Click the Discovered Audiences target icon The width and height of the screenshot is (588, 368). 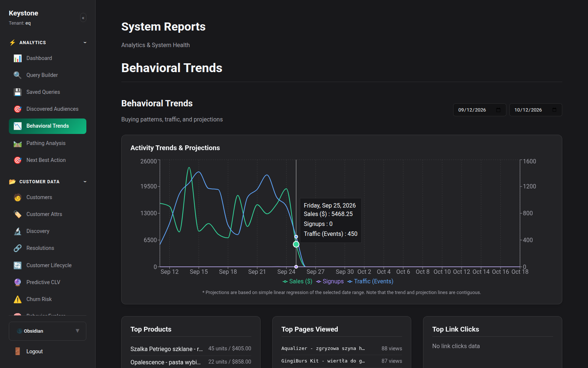(x=18, y=109)
